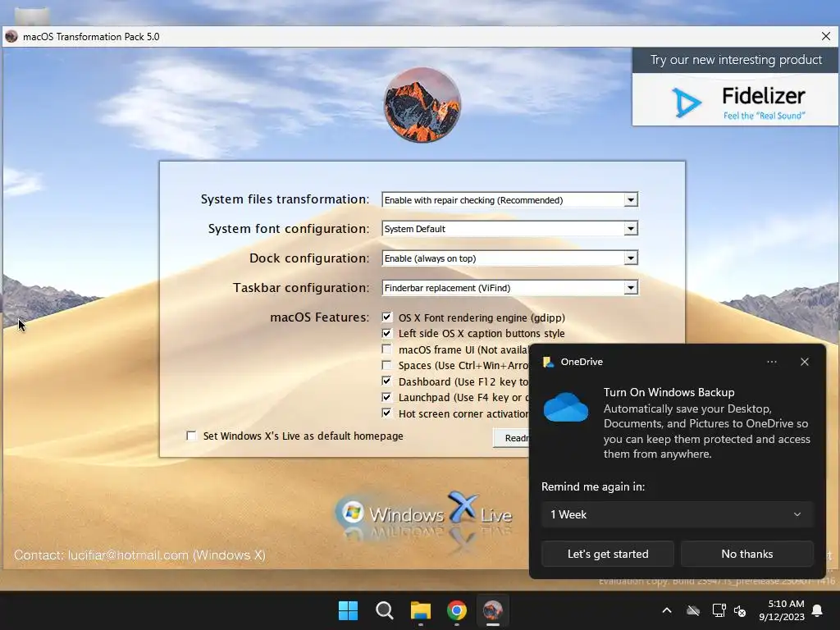This screenshot has width=840, height=630.
Task: Open File Explorer from taskbar
Action: tap(421, 610)
